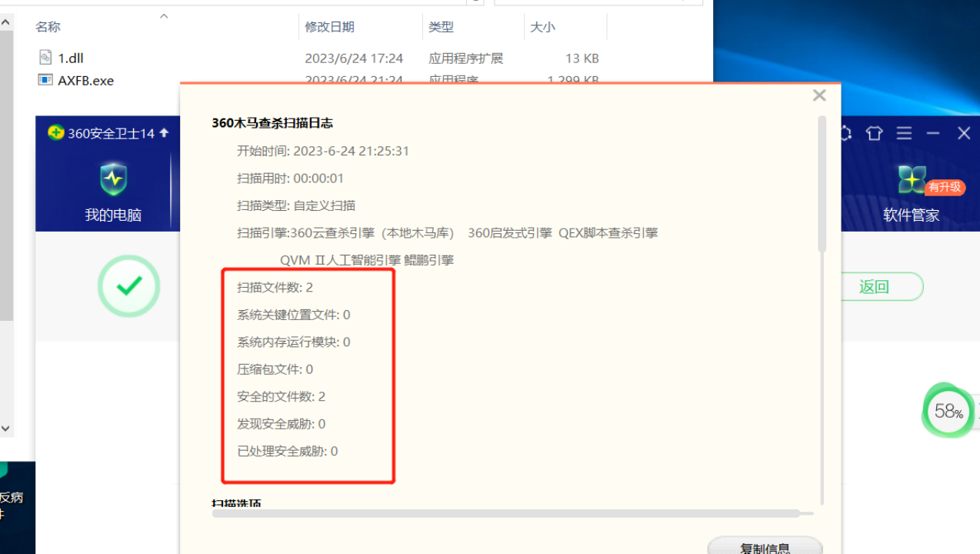This screenshot has height=554, width=980.
Task: Click the 复制信息 button
Action: (x=765, y=547)
